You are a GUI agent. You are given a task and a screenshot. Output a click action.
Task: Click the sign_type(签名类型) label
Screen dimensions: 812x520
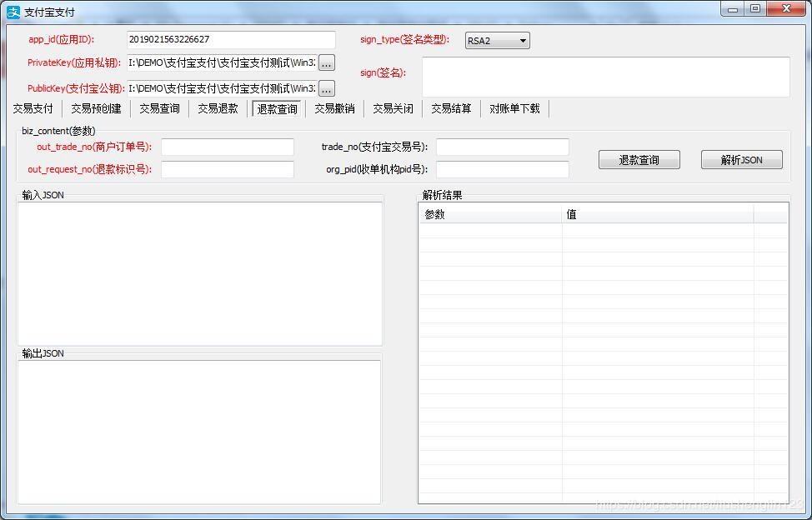pyautogui.click(x=405, y=40)
